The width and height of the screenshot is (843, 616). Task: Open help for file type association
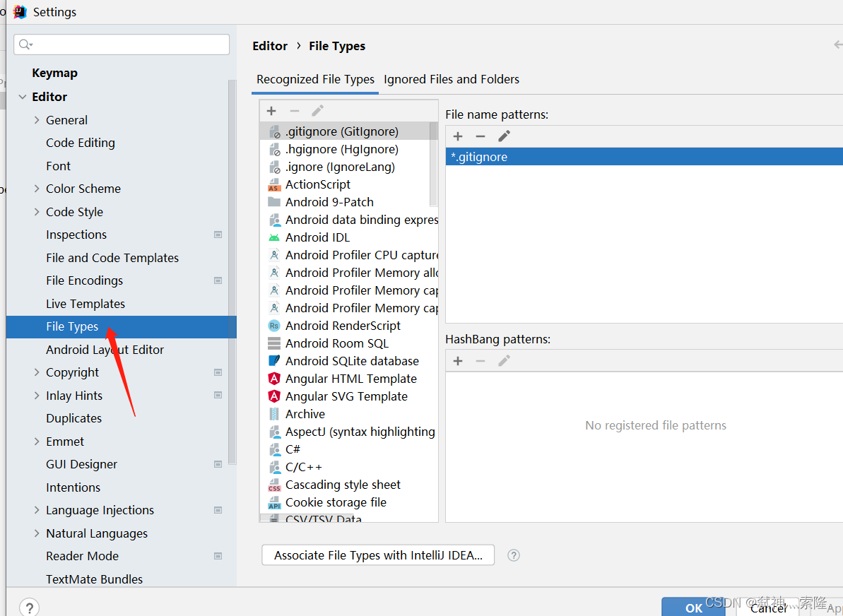click(x=514, y=555)
